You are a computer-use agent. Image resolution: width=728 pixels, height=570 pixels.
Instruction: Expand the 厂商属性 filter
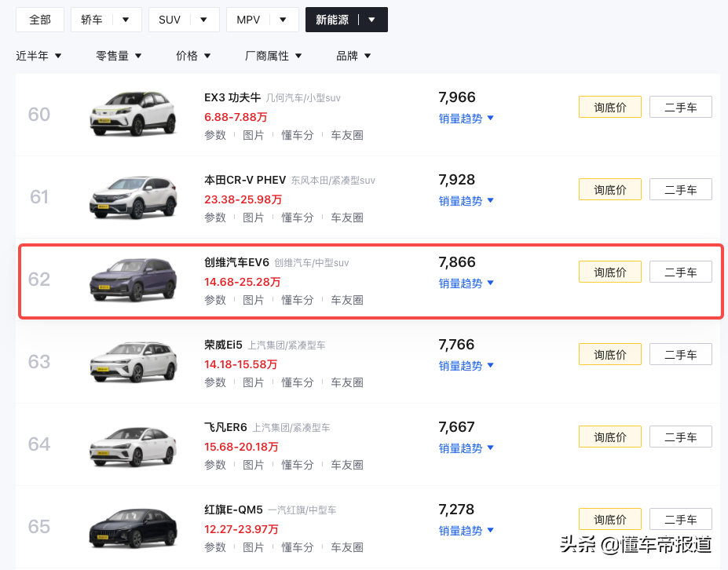point(273,56)
